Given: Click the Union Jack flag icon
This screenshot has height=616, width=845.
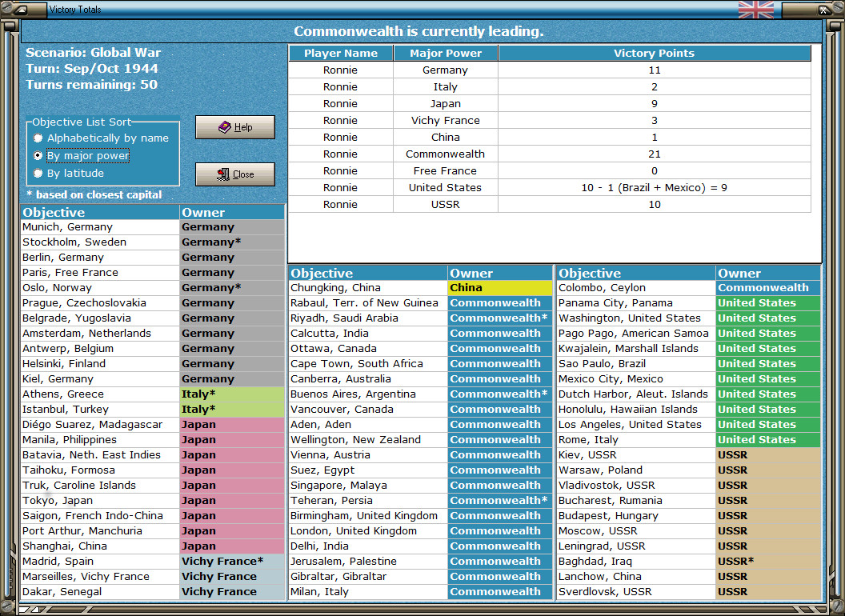Looking at the screenshot, I should [x=755, y=9].
